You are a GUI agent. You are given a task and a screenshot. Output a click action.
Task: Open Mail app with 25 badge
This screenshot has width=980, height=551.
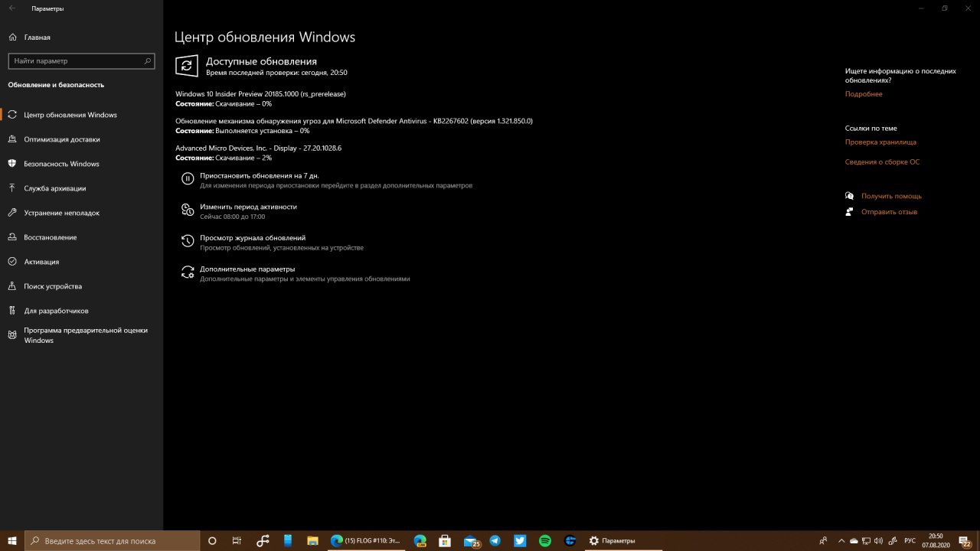coord(471,540)
